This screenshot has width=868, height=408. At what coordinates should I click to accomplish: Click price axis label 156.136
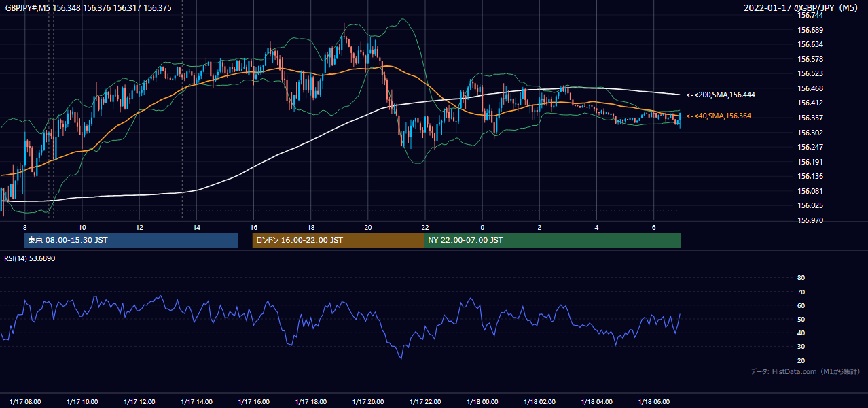pos(810,177)
